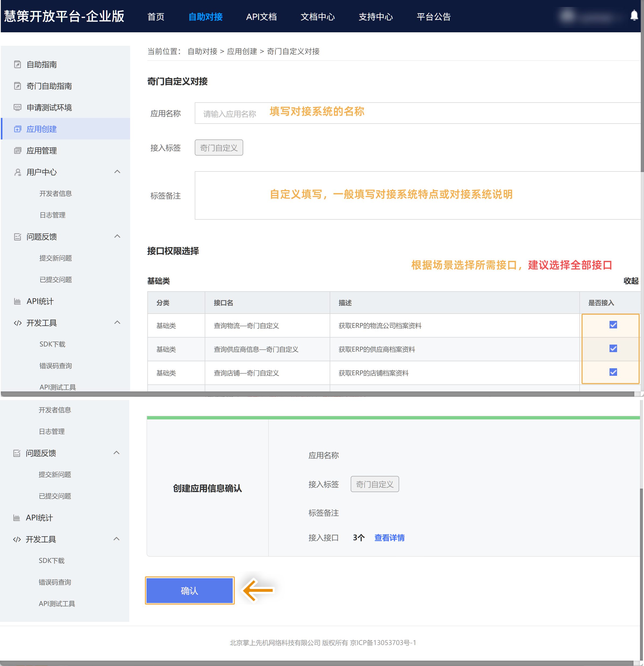644x666 pixels.
Task: Select the 应用创建 plus icon
Action: point(18,129)
